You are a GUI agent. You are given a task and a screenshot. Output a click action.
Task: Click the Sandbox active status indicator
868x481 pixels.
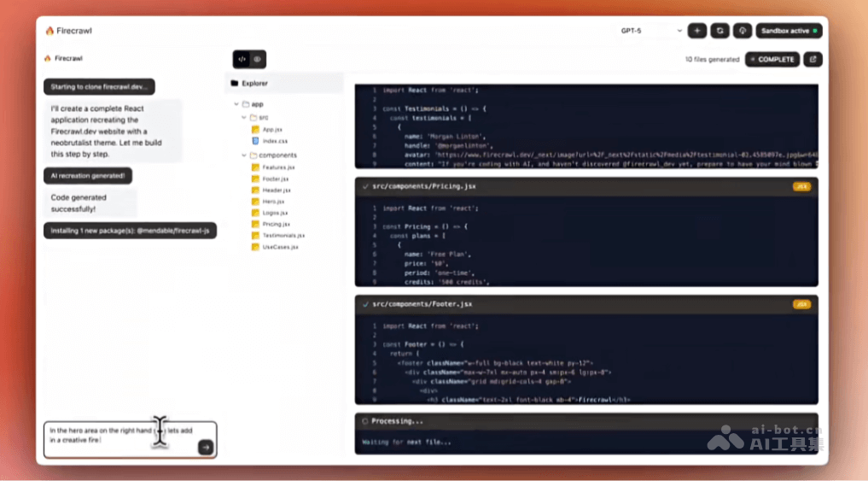click(x=789, y=31)
